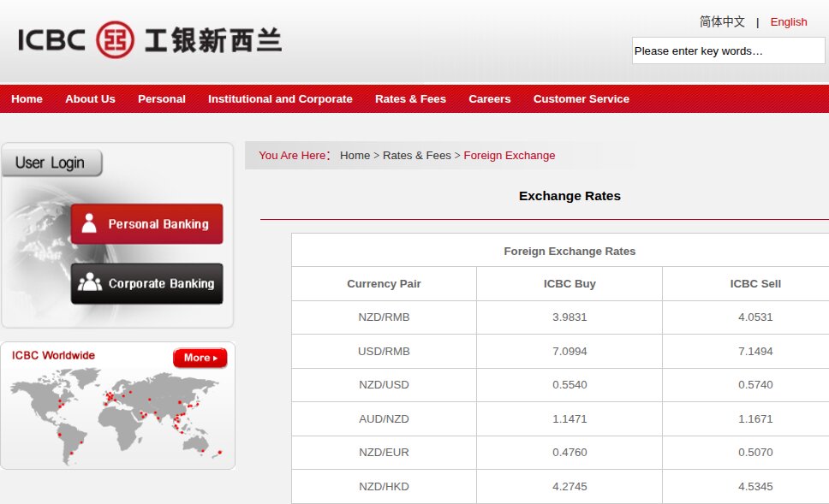The width and height of the screenshot is (829, 504).
Task: Select English language link
Action: (x=789, y=22)
